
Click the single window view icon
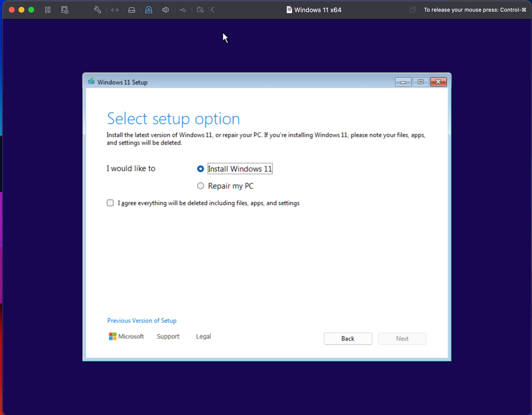pos(413,10)
